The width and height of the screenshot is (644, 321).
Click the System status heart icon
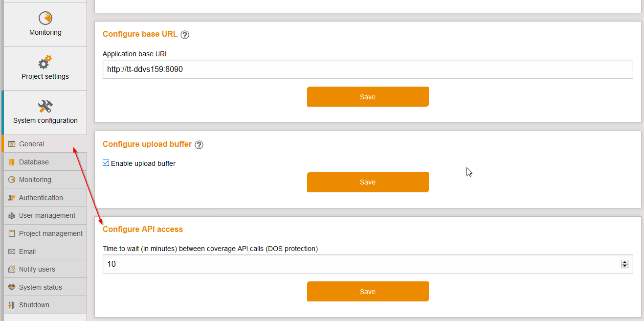tap(12, 287)
